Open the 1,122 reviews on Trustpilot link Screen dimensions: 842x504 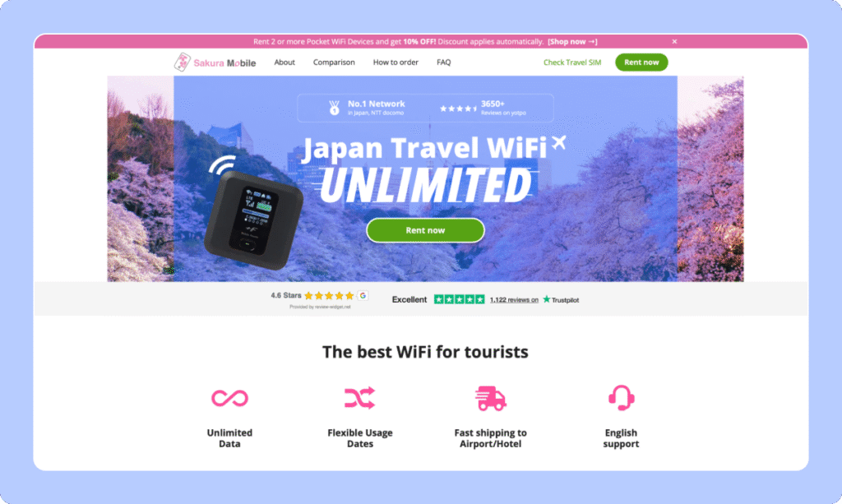[x=514, y=299]
